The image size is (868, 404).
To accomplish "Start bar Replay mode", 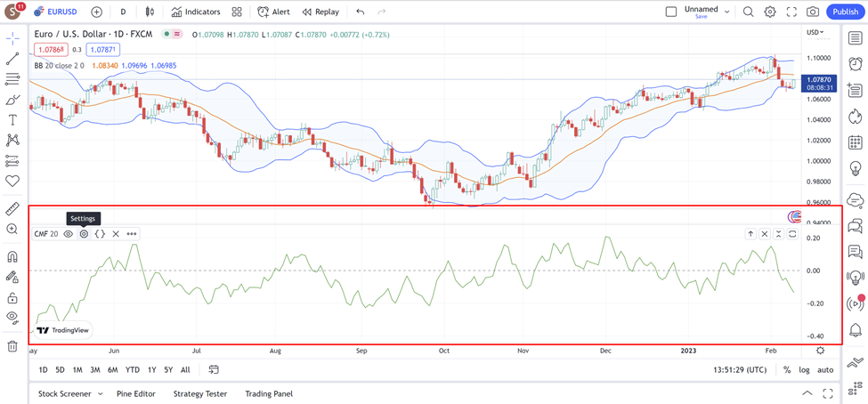I will coord(320,12).
